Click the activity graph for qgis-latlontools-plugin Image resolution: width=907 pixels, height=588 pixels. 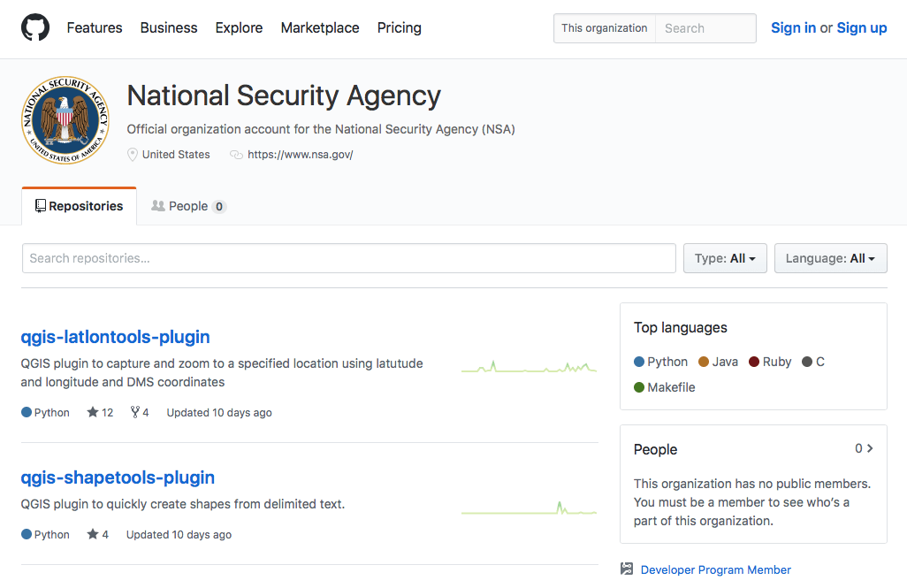point(529,367)
